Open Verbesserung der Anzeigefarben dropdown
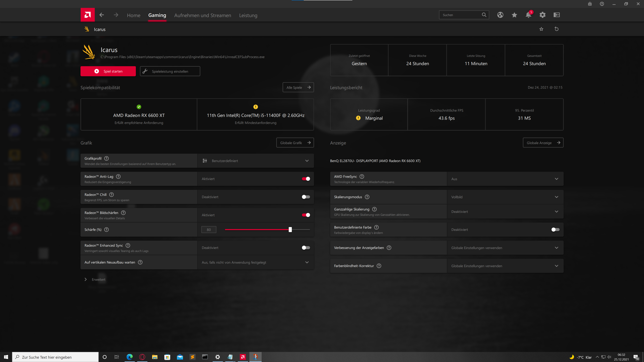The image size is (644, 362). pos(505,248)
